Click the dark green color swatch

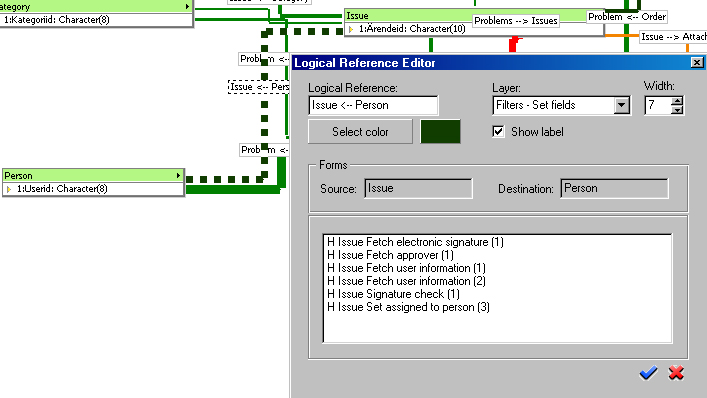point(440,132)
